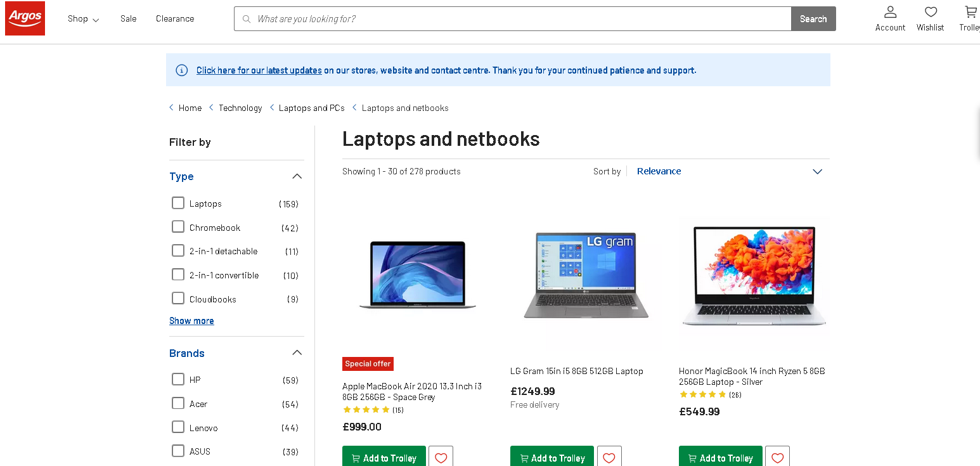Focus the product search input field
The image size is (980, 466).
click(520, 19)
